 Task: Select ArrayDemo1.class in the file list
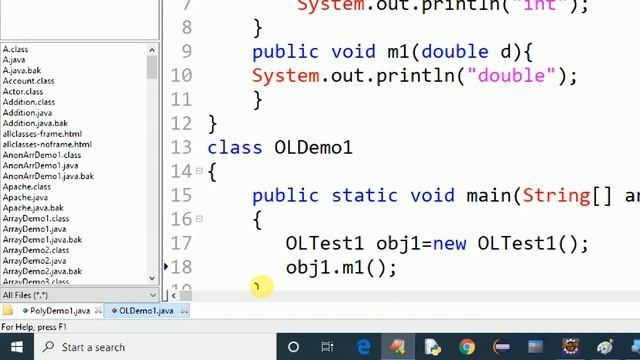point(36,219)
